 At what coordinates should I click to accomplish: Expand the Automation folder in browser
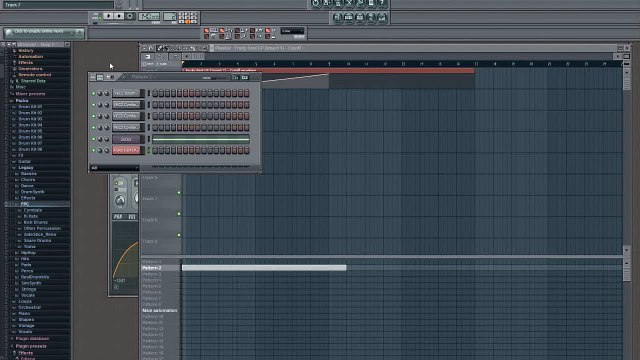31,57
